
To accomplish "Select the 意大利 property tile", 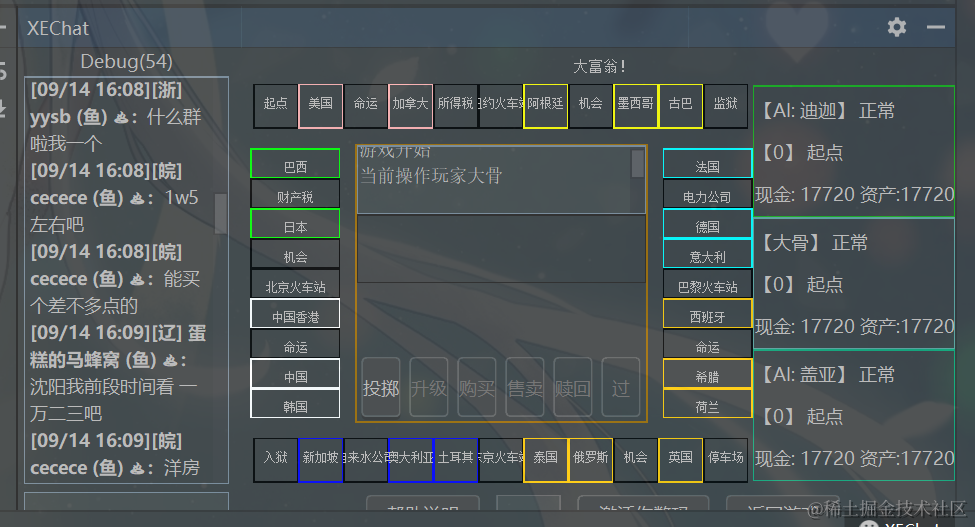I will (708, 254).
